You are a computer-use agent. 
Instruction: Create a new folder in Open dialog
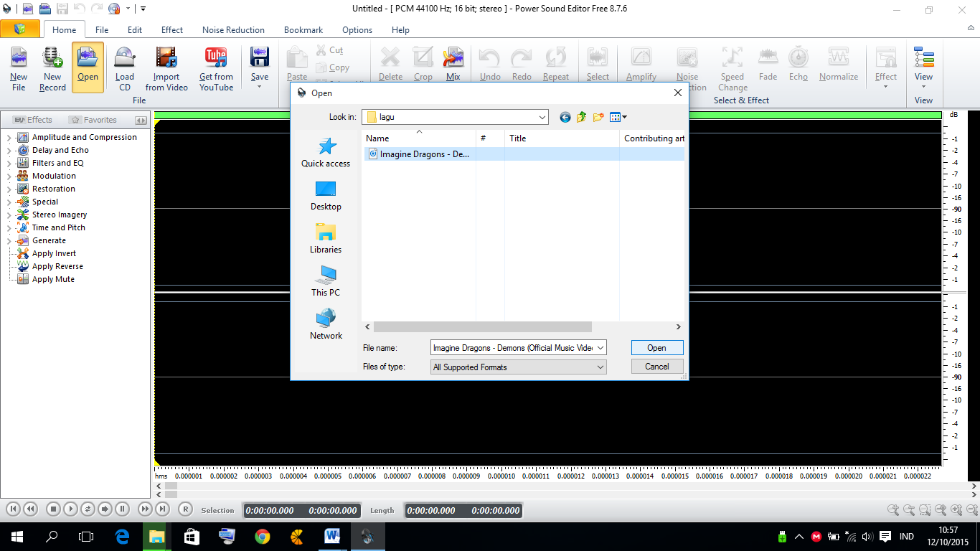[598, 117]
